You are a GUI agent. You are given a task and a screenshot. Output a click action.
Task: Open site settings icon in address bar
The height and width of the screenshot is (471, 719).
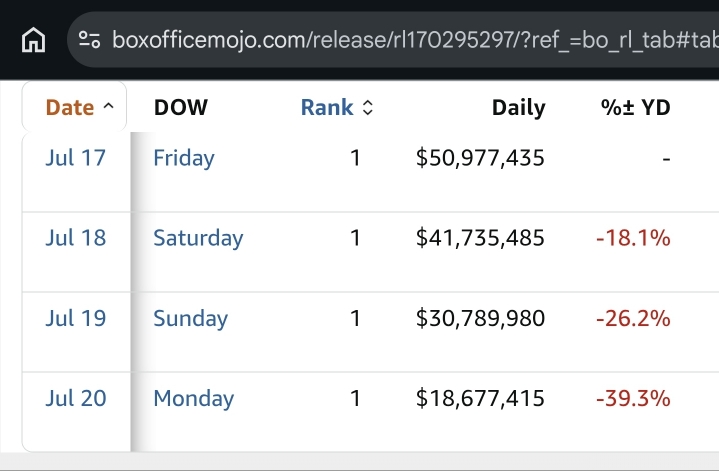click(89, 39)
